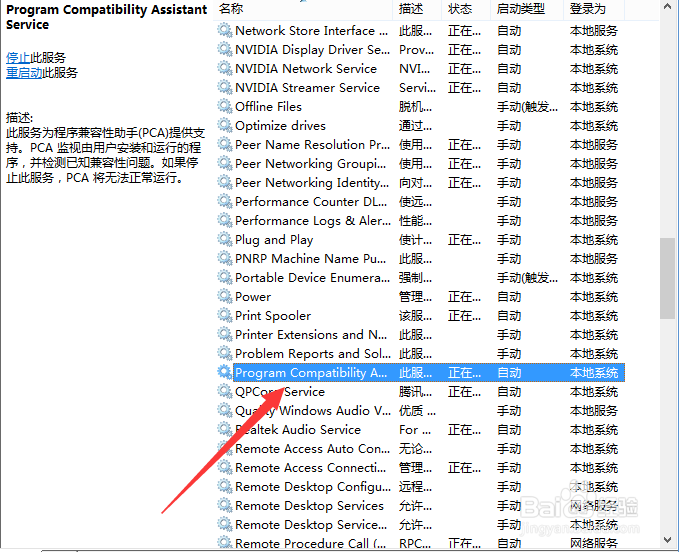
Task: Click gear icon of Problem Reports and Solutions
Action: click(x=224, y=354)
